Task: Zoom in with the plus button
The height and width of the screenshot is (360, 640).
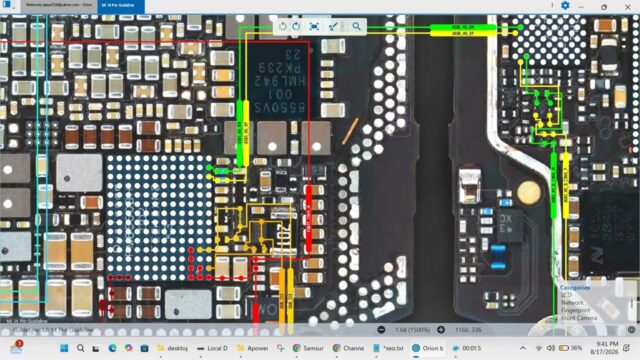Action: pyautogui.click(x=441, y=329)
